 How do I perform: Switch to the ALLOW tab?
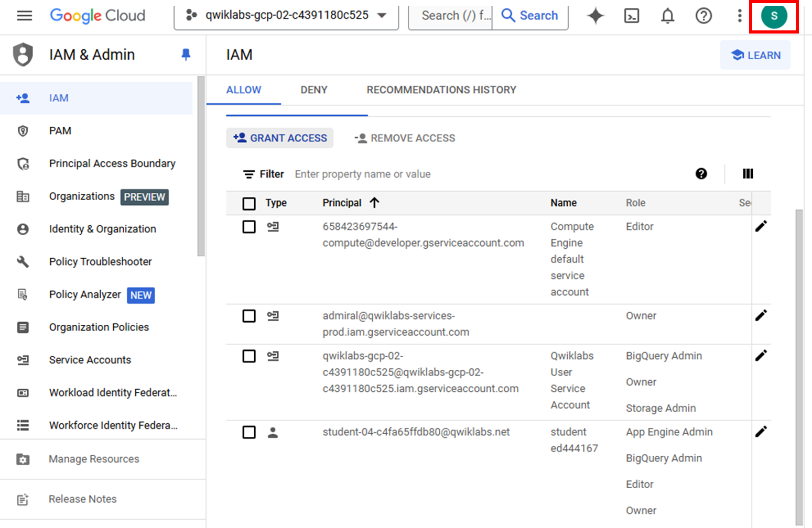pyautogui.click(x=244, y=90)
